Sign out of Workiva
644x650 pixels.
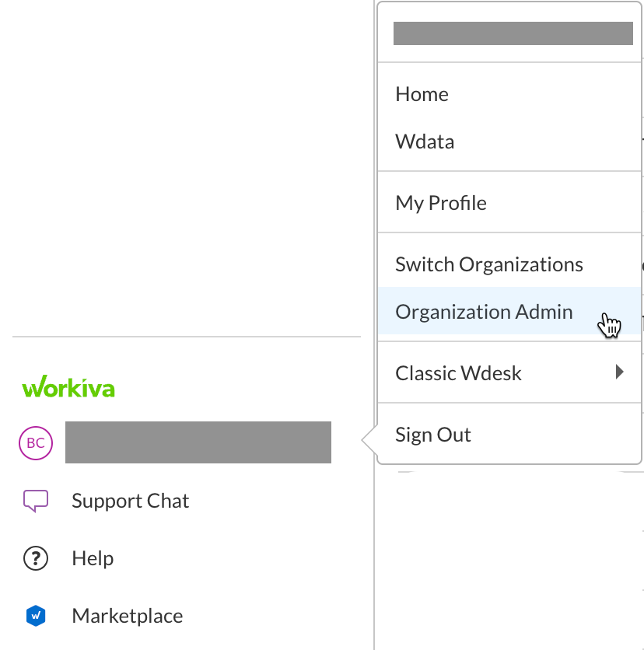[432, 434]
